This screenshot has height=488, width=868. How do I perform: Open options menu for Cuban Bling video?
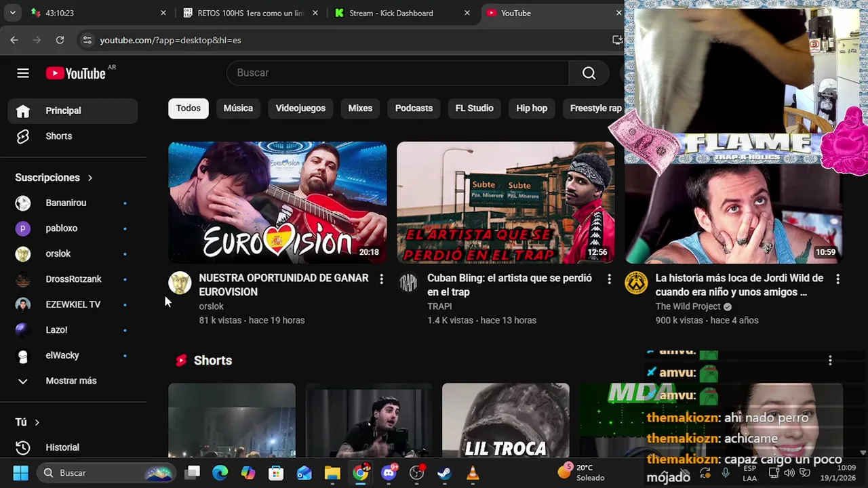click(x=609, y=279)
